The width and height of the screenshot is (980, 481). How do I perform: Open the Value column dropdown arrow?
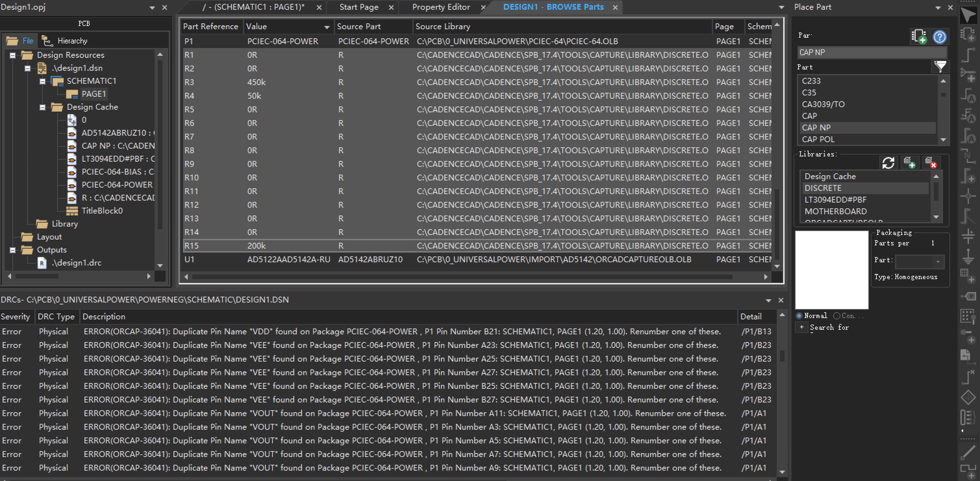[x=326, y=27]
